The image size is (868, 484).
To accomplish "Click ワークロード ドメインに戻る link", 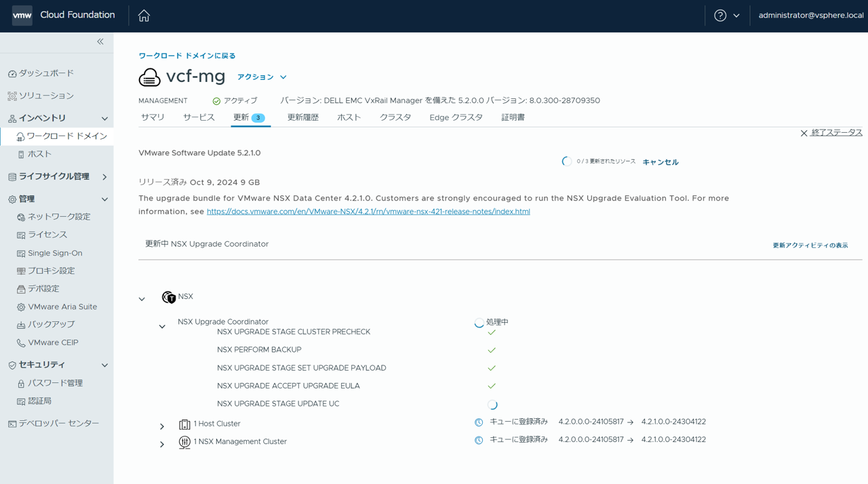I will point(187,56).
